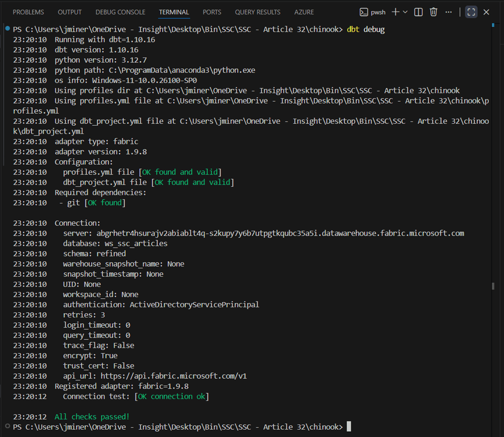Image resolution: width=504 pixels, height=437 pixels.
Task: Click 'Registered adapter: fabric=1.9.8' line
Action: 121,386
